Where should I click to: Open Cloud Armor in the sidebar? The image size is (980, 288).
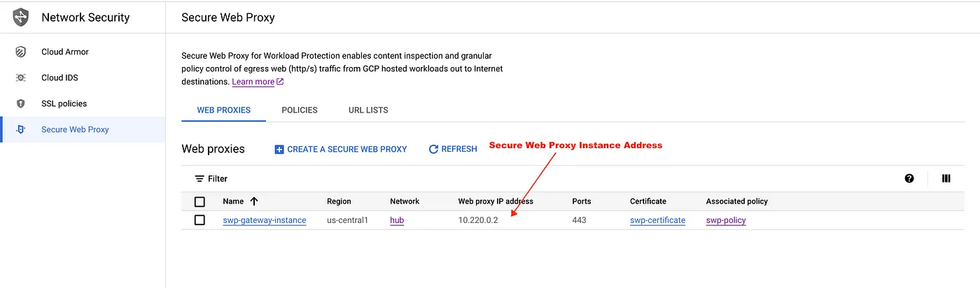tap(83, 52)
